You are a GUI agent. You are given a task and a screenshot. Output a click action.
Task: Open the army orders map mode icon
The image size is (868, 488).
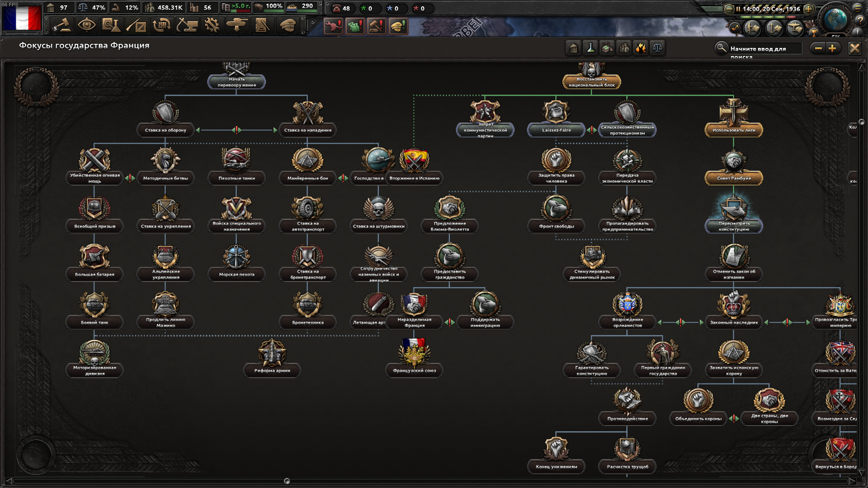[x=752, y=28]
